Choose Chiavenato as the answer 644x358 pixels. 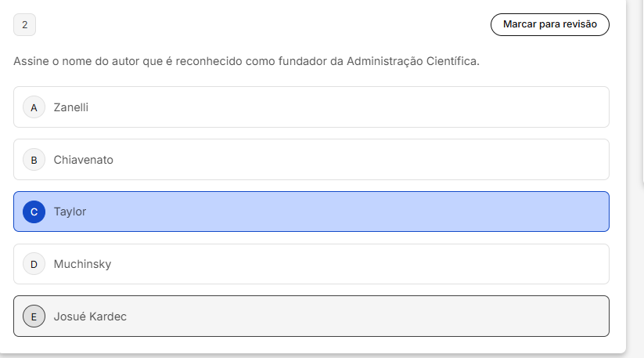[311, 160]
